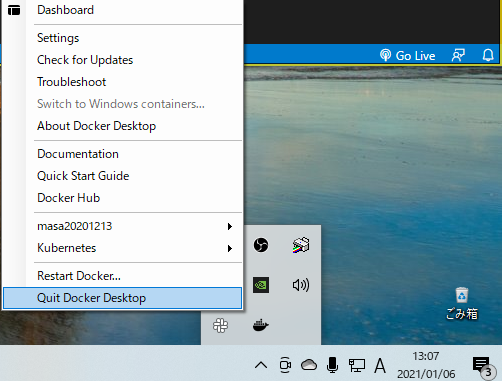The width and height of the screenshot is (502, 381).
Task: Choose Switch to Windows containers...
Action: 122,104
